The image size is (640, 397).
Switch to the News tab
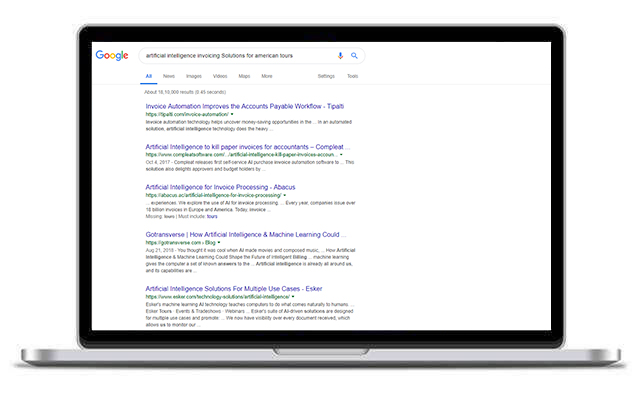click(169, 76)
